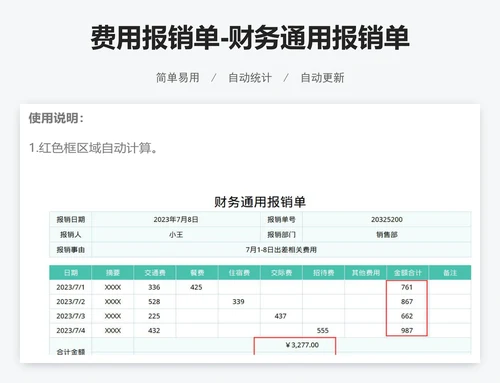
Task: Click the 交际费 column header
Action: tap(281, 273)
